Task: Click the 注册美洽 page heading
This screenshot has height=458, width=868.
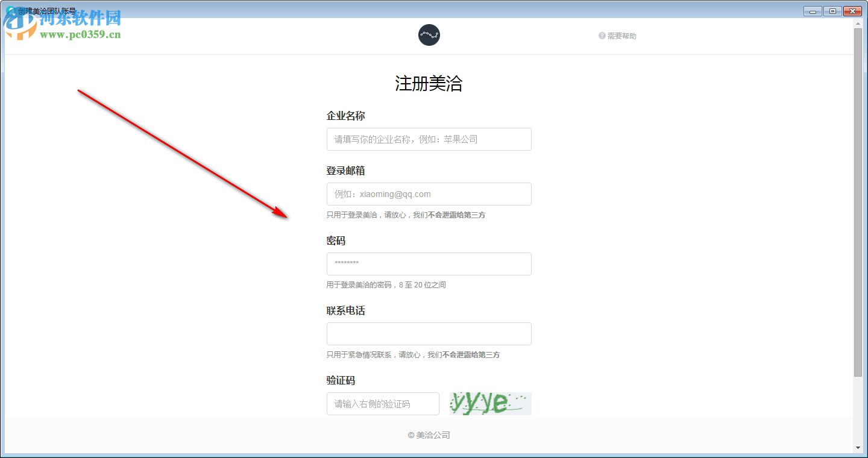Action: (x=429, y=84)
